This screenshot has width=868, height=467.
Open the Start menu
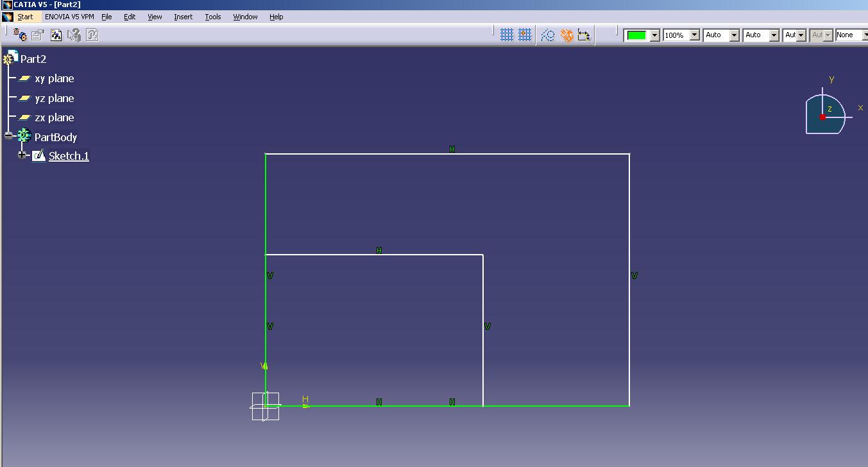[x=25, y=17]
